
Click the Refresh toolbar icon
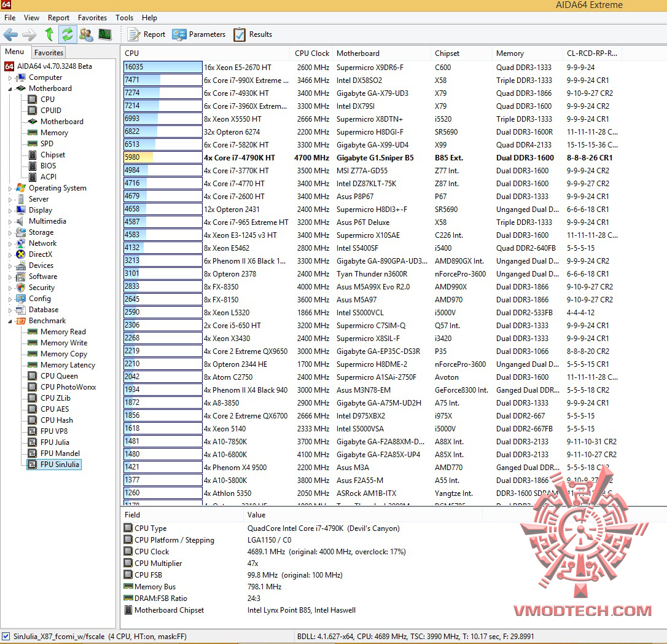coord(67,34)
